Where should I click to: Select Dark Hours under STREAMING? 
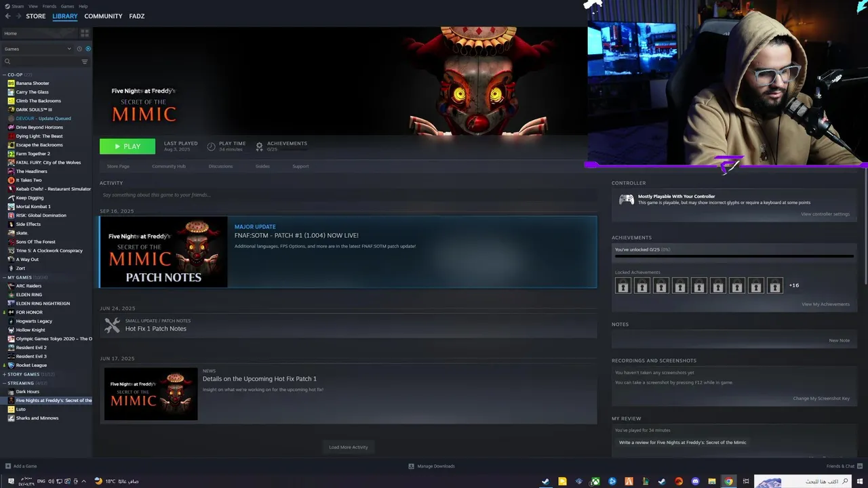point(28,392)
